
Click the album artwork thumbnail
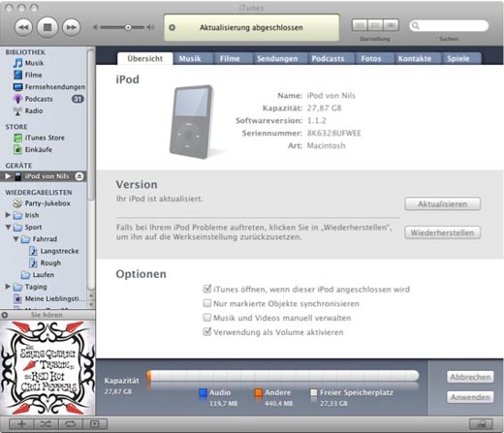click(47, 368)
